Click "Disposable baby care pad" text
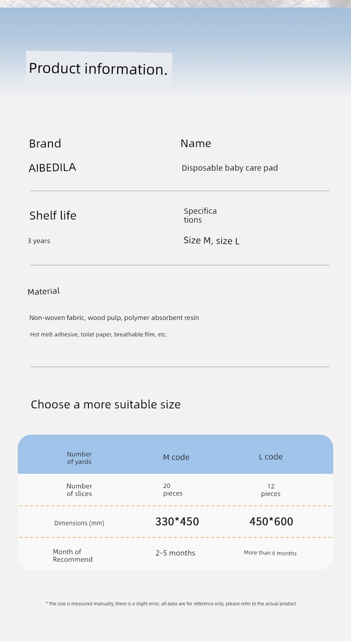 (x=230, y=168)
